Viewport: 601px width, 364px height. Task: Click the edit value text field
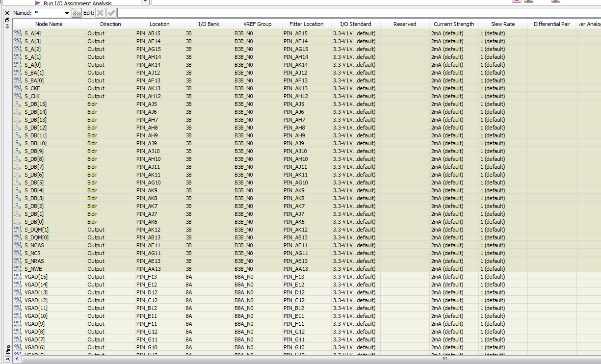(x=358, y=13)
